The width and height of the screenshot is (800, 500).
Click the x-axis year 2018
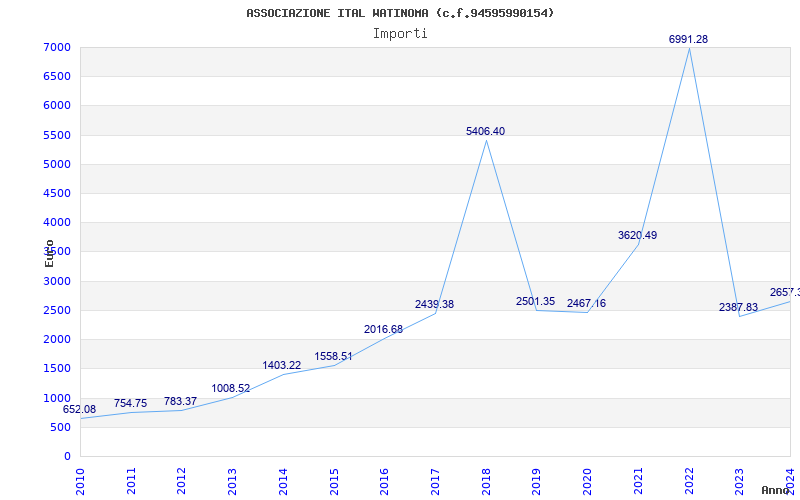point(486,482)
